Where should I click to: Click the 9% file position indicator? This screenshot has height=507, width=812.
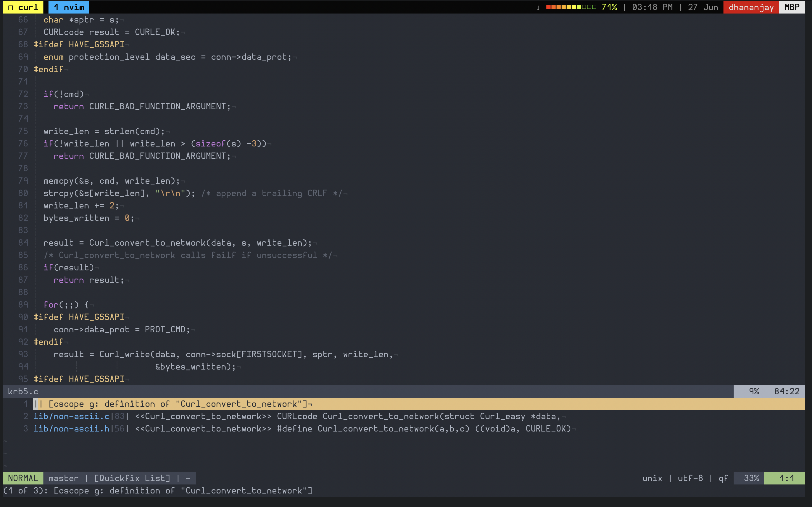[754, 391]
